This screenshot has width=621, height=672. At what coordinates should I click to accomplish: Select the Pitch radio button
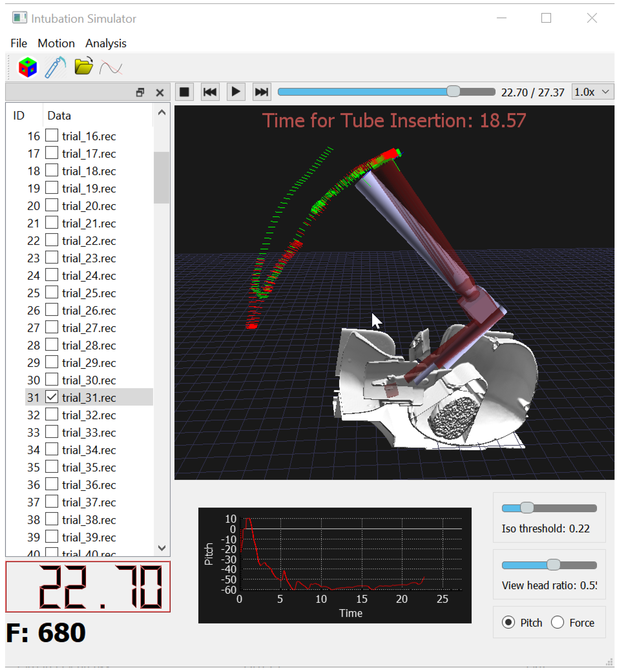tap(508, 622)
